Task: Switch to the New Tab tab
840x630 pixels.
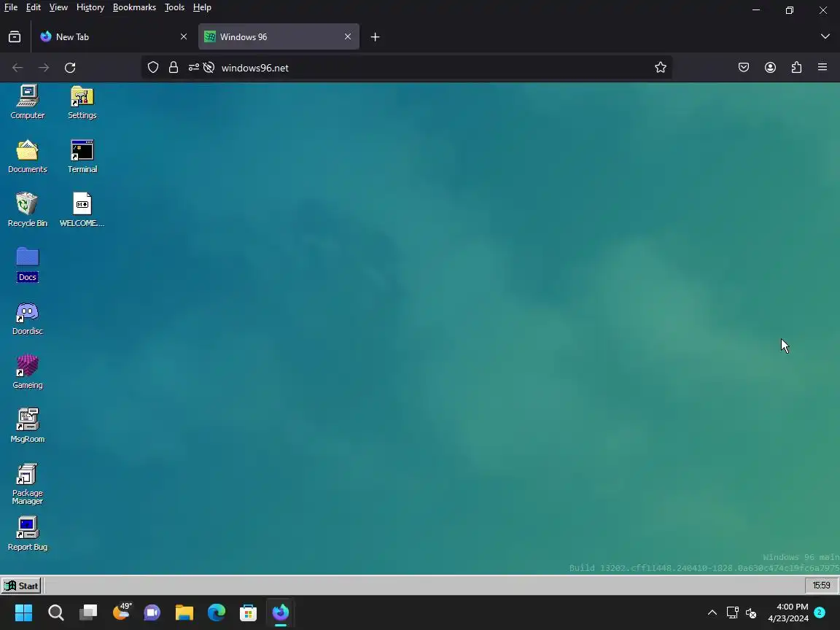Action: pos(113,37)
